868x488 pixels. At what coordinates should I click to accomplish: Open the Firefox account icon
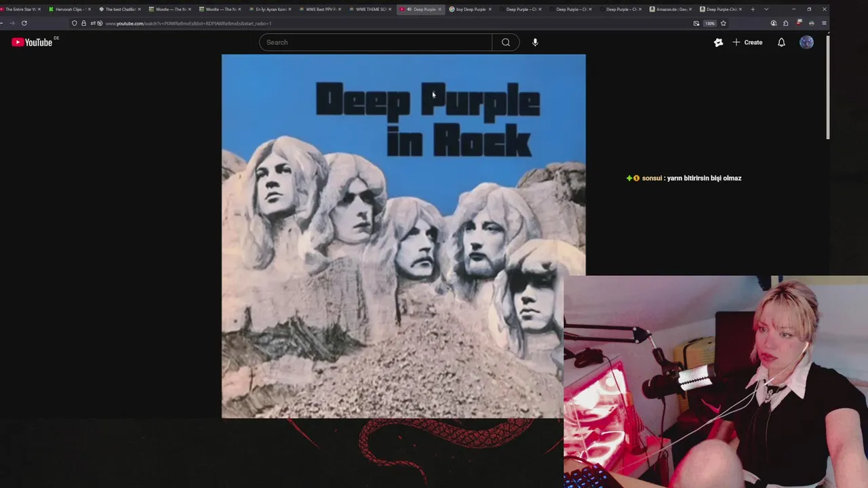[x=774, y=23]
